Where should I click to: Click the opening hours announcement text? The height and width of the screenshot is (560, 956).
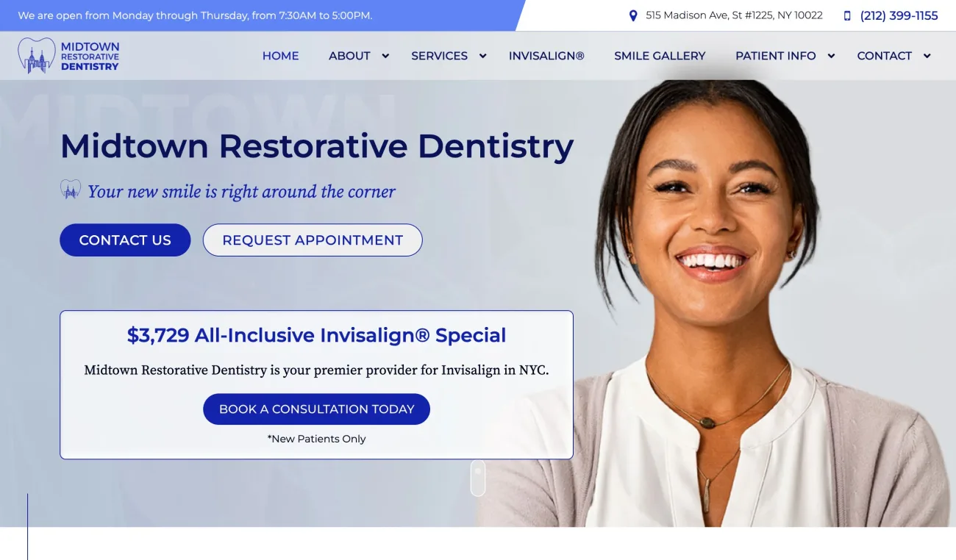tap(195, 15)
